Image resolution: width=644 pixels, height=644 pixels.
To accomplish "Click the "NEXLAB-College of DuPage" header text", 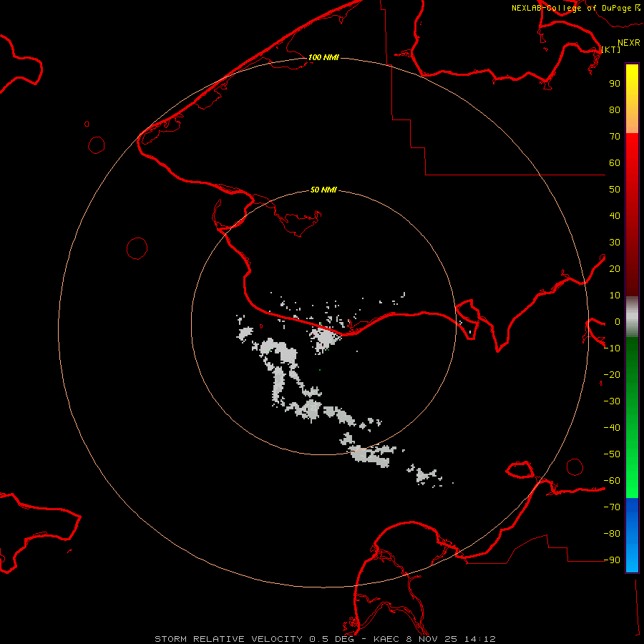I will click(571, 8).
